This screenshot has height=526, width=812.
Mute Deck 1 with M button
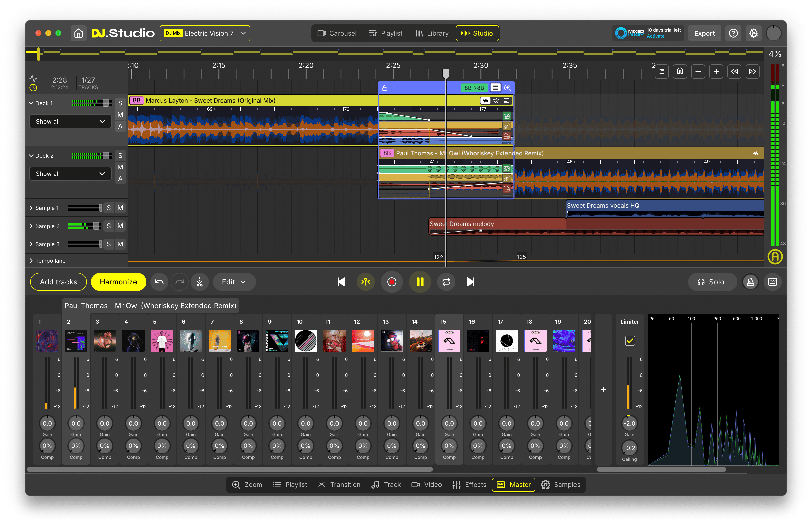coord(120,115)
